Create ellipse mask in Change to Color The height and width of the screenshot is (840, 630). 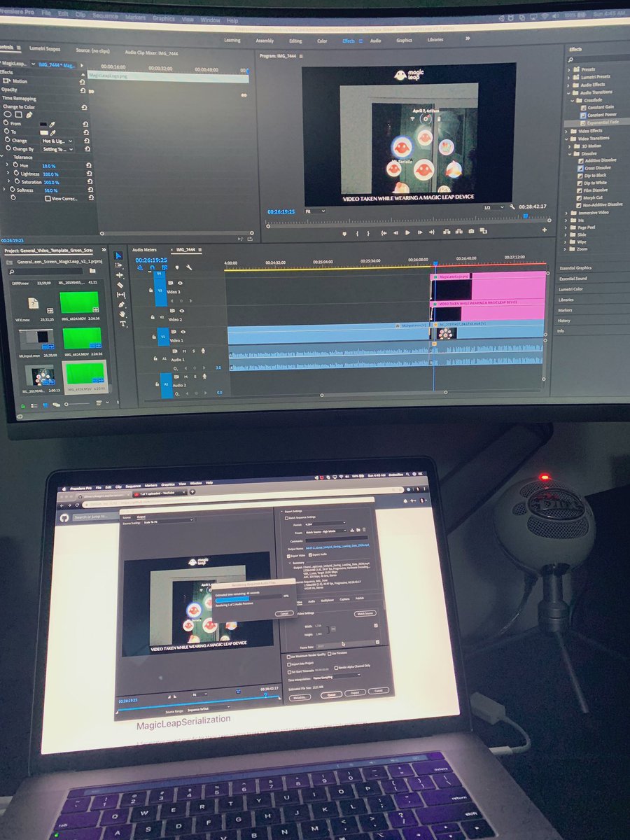point(8,113)
